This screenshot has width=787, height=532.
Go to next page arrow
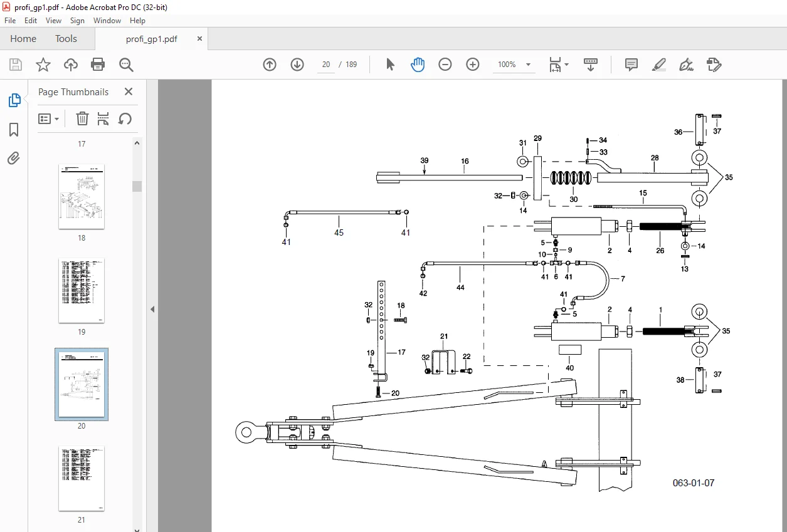click(x=297, y=65)
